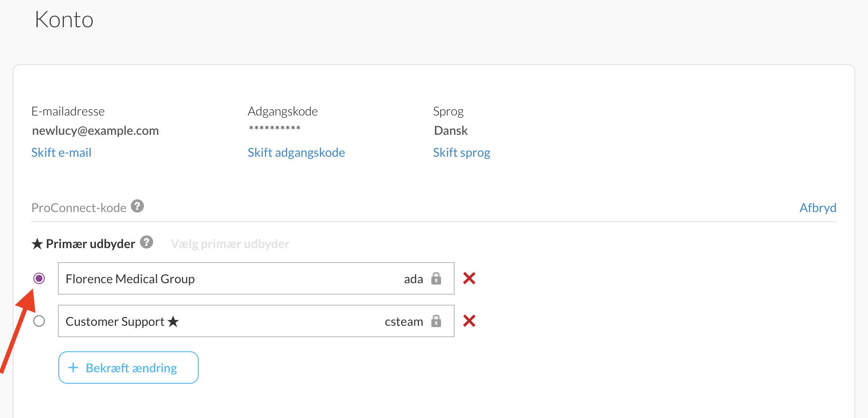Click the E-mailadresse label

[x=68, y=111]
